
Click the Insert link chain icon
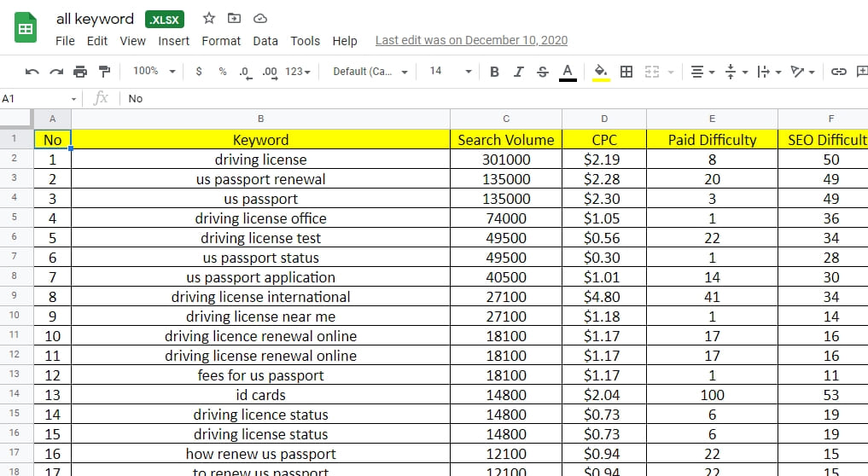click(x=839, y=72)
